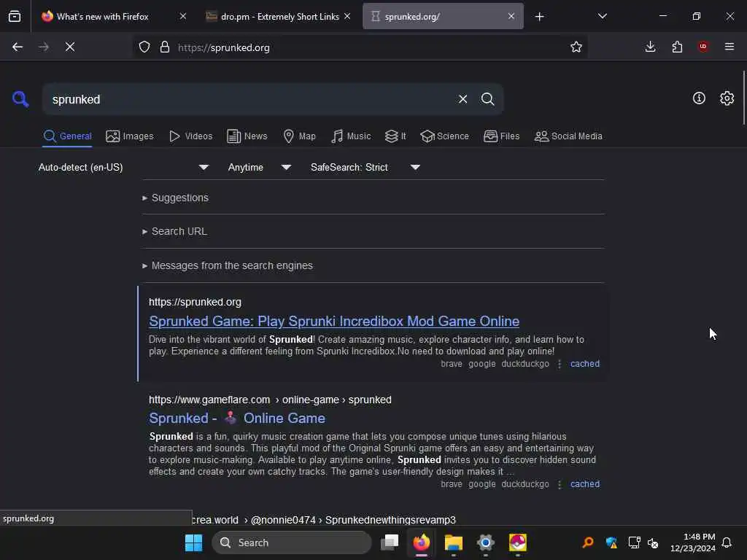Switch to the Images category
747x560 pixels.
[130, 136]
